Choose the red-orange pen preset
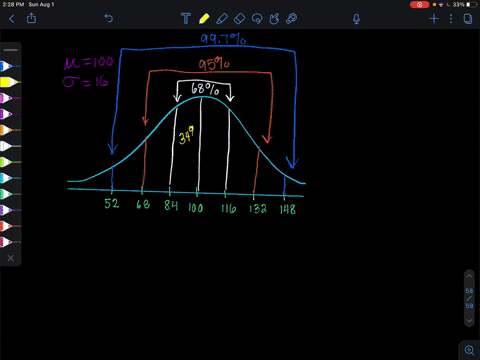480x360 pixels. tap(10, 226)
